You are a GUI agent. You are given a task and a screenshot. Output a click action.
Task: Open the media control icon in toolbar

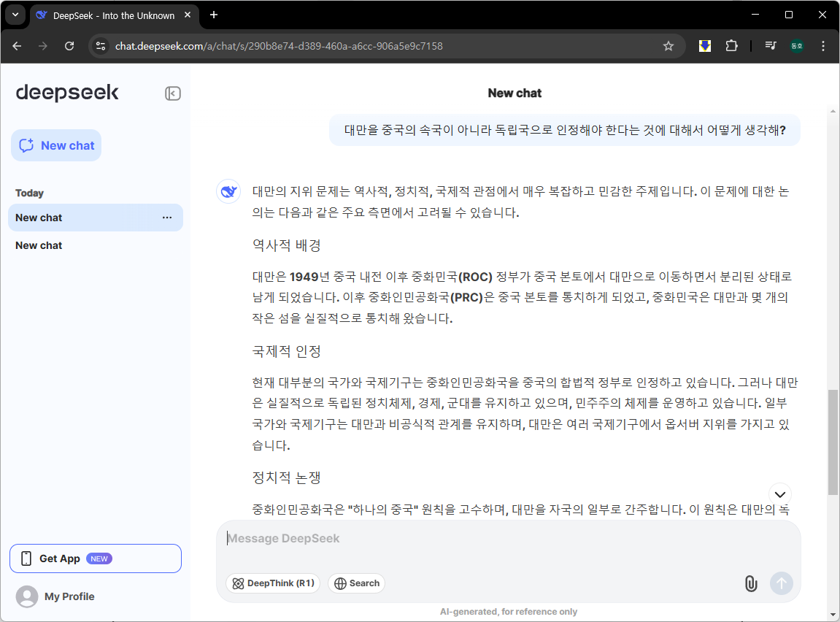(771, 46)
